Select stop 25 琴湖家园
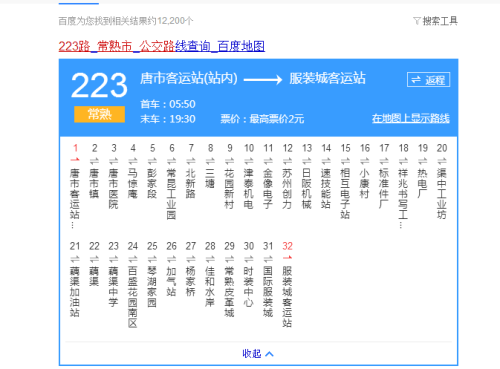This screenshot has width=500, height=369. [x=152, y=286]
